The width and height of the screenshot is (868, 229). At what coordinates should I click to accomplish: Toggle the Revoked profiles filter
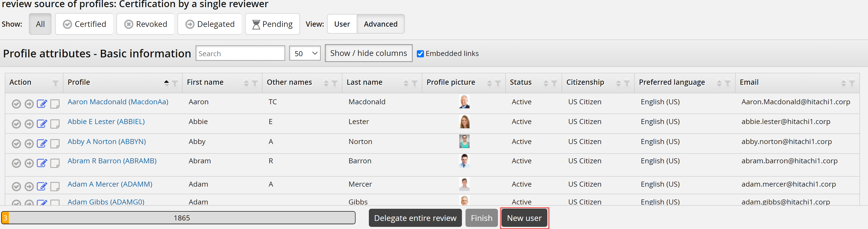point(145,24)
